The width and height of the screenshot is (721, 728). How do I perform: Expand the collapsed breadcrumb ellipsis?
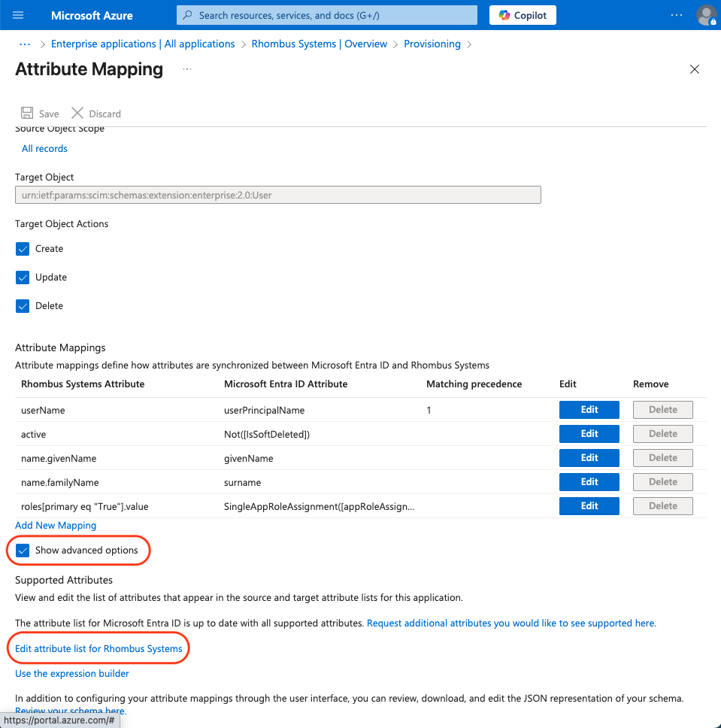(x=25, y=44)
